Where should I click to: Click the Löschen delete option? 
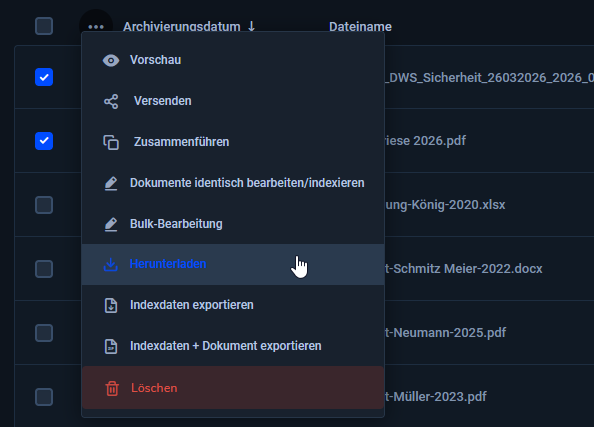[x=233, y=388]
